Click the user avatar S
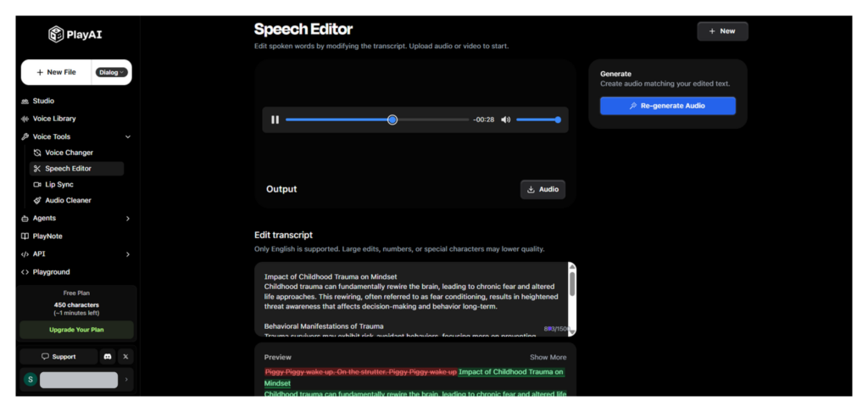The width and height of the screenshot is (868, 412). click(x=30, y=379)
